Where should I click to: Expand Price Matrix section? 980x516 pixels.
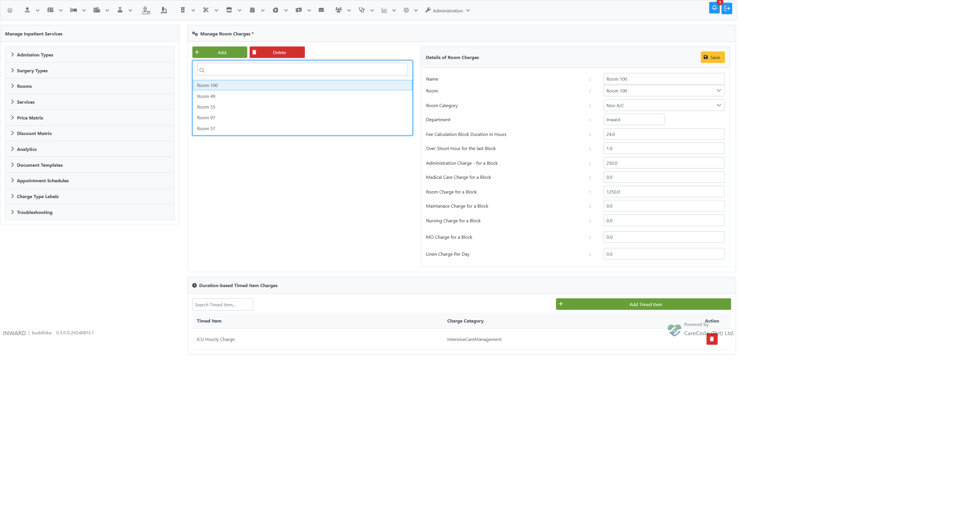[90, 118]
